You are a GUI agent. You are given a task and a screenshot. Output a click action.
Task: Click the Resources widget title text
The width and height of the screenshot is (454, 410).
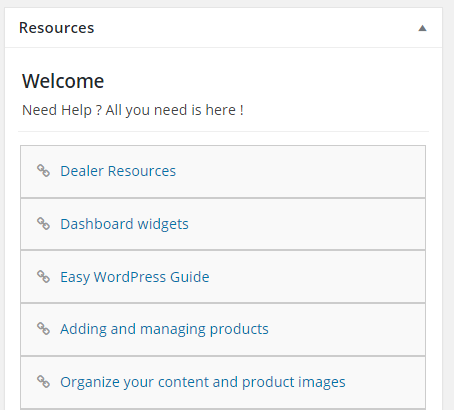tap(57, 28)
